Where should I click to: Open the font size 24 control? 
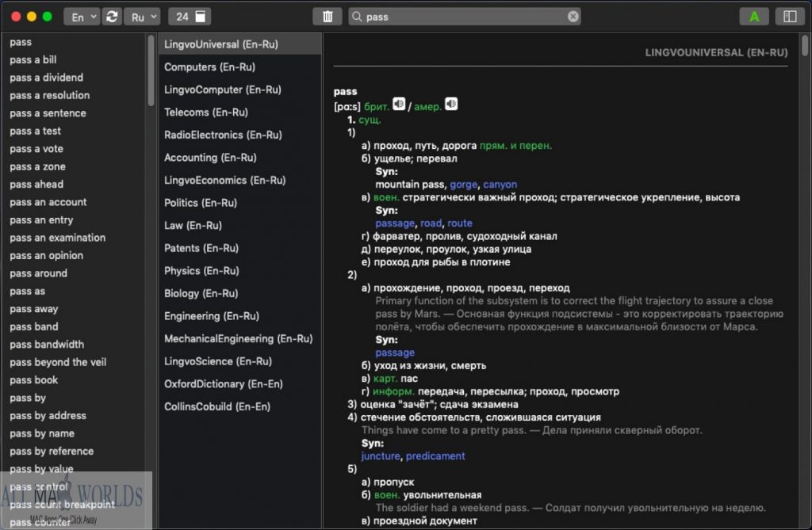tap(190, 17)
